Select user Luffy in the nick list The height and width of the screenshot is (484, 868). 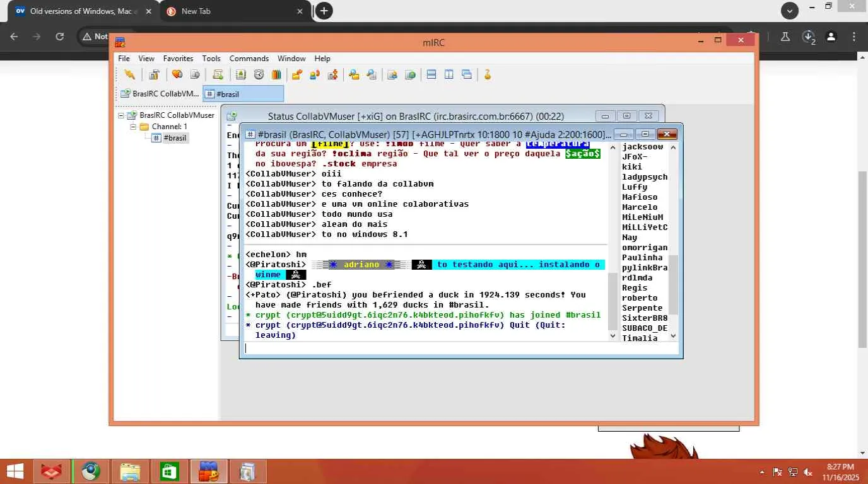coord(635,187)
